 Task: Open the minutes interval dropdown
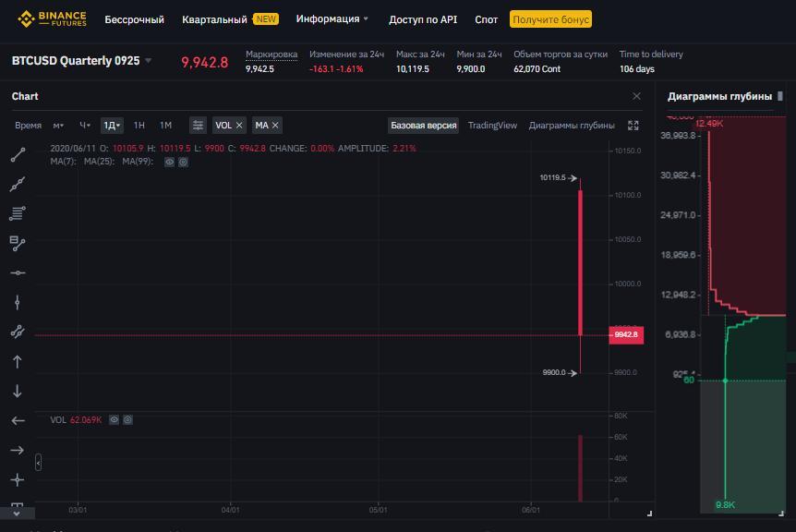coord(58,126)
